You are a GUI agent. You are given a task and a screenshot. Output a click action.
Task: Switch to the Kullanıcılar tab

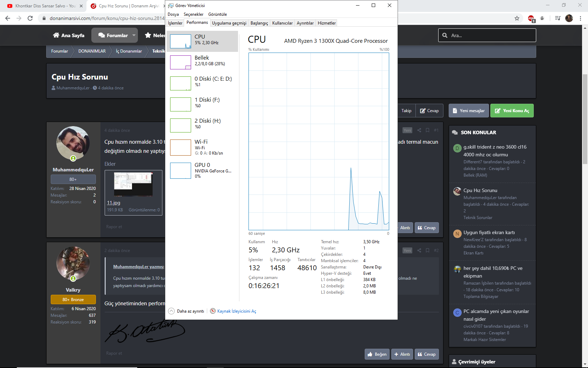point(282,23)
